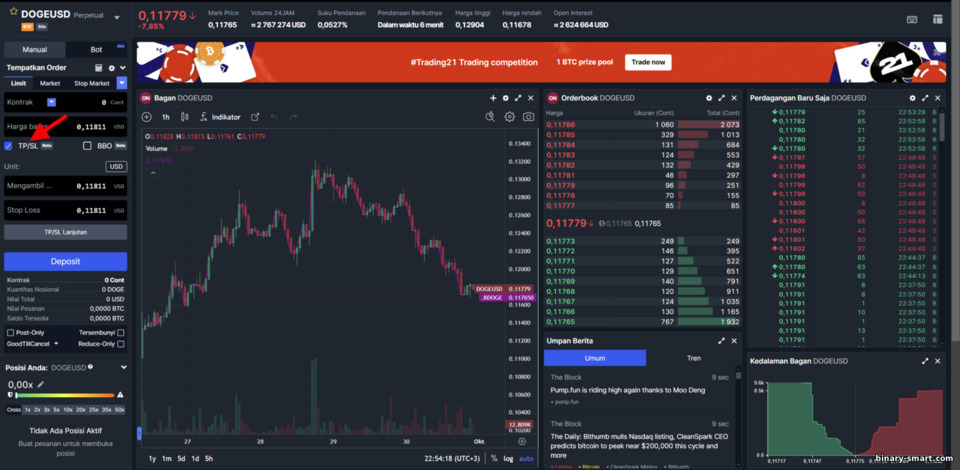Collapse the chart legend caret

click(x=153, y=173)
